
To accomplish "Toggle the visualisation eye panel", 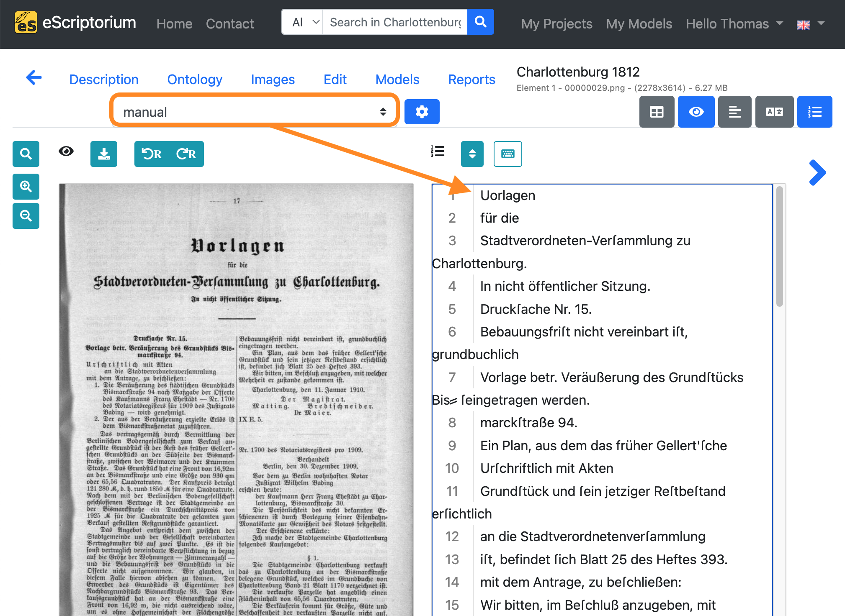I will click(x=696, y=112).
